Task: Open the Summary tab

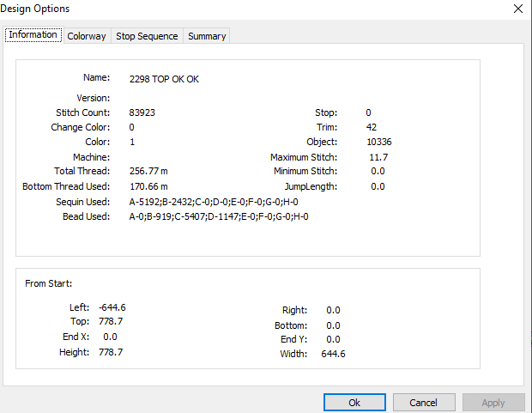Action: 207,36
